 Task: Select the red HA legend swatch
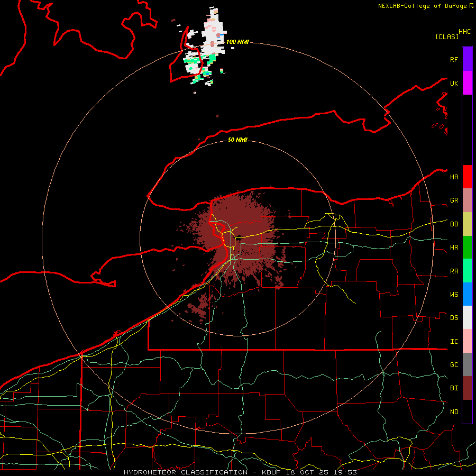467,177
